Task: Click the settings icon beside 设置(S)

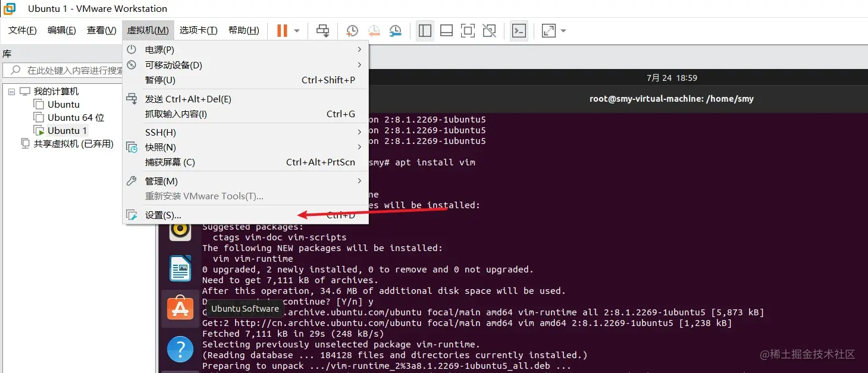Action: coord(132,215)
